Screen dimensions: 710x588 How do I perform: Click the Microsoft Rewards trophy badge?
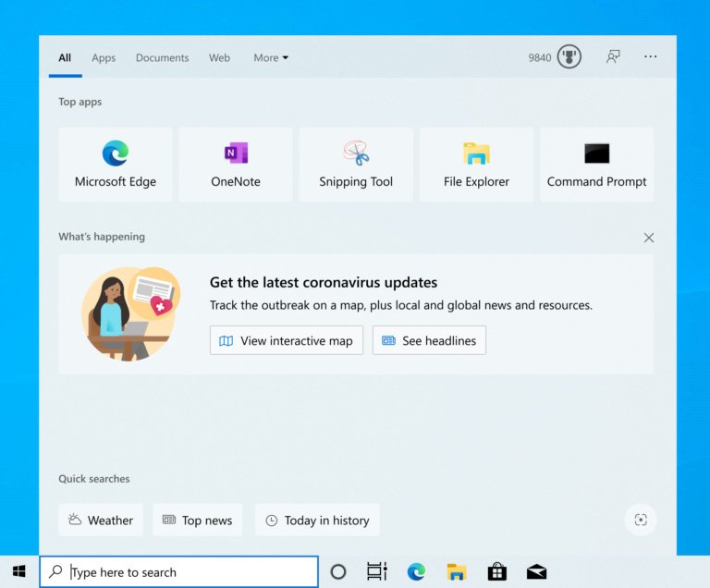tap(569, 57)
